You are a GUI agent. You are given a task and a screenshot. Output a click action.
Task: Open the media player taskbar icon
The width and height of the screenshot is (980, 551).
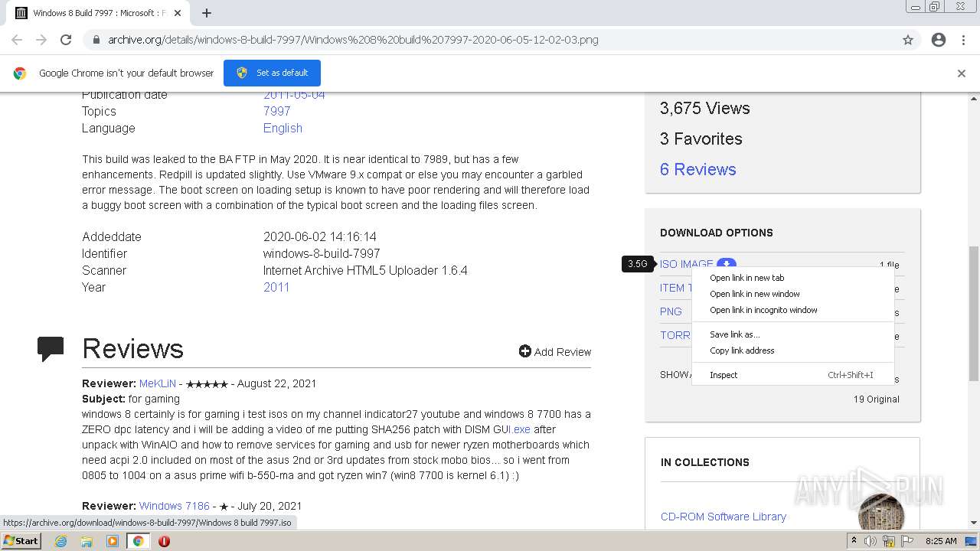113,541
